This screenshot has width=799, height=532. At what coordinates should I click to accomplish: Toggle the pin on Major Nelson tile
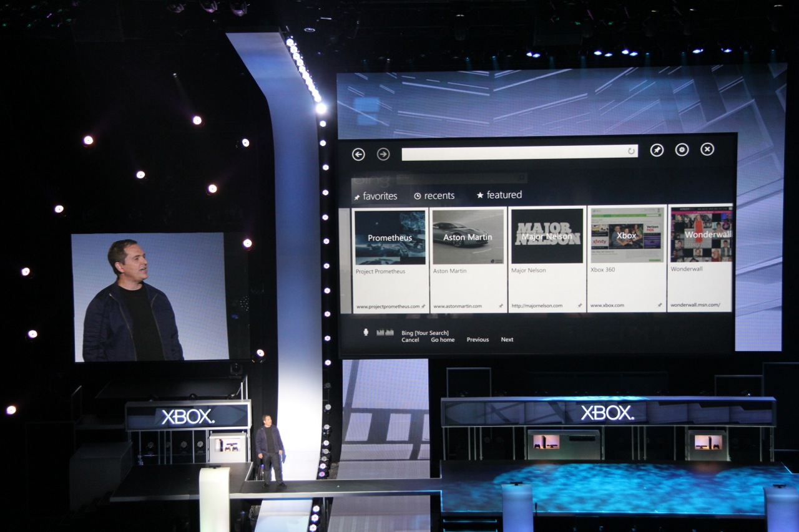(x=579, y=306)
